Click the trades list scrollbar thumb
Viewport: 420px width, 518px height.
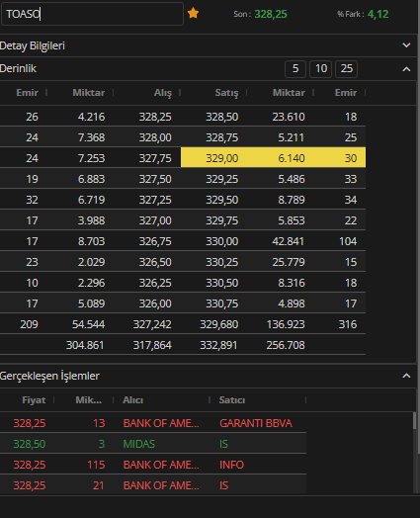(415, 421)
